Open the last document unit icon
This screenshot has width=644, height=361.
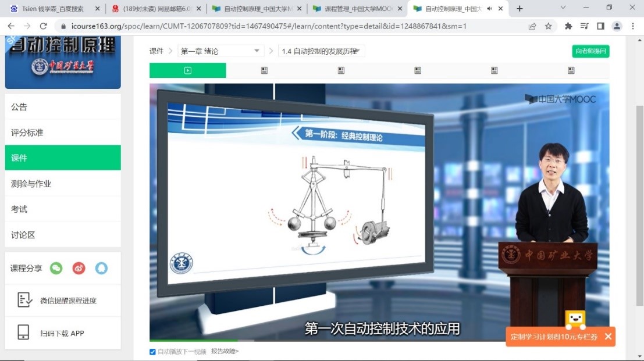click(571, 70)
